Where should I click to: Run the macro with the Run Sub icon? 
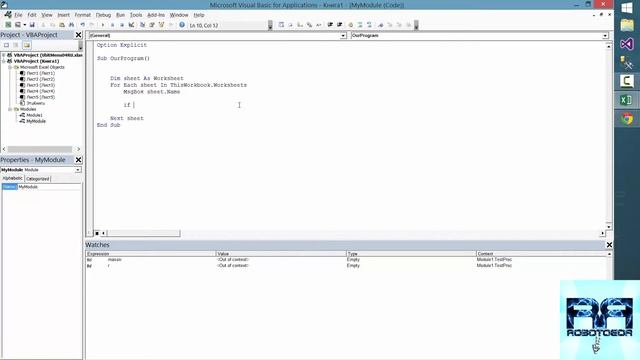coord(102,25)
